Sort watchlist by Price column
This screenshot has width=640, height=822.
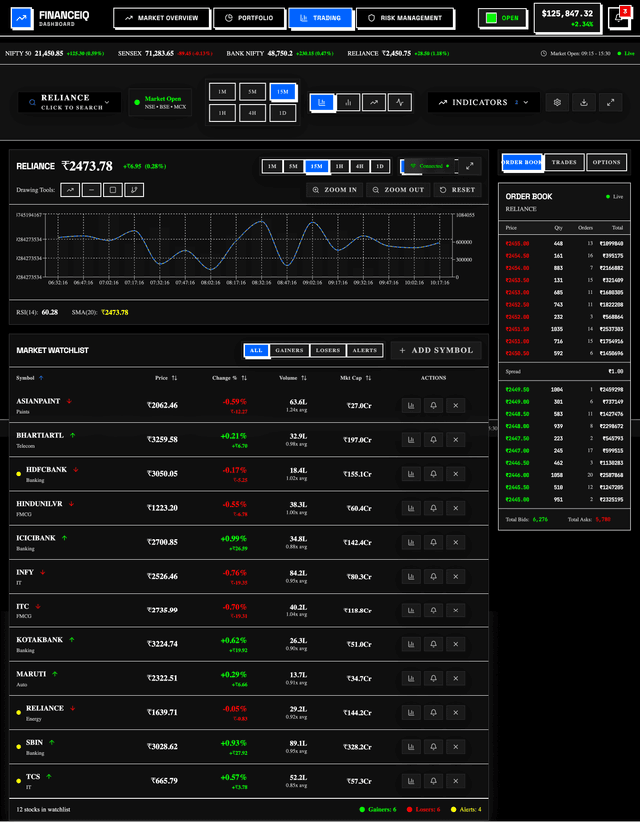[166, 378]
